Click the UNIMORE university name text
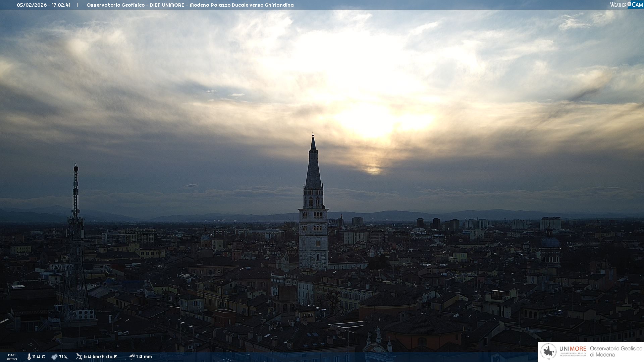The height and width of the screenshot is (362, 644). pos(573,349)
